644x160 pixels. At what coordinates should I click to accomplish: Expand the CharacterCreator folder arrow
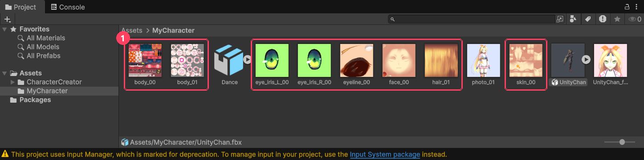(x=12, y=82)
